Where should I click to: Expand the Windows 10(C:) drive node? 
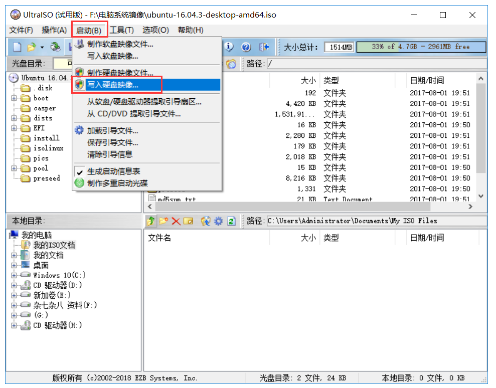14,275
